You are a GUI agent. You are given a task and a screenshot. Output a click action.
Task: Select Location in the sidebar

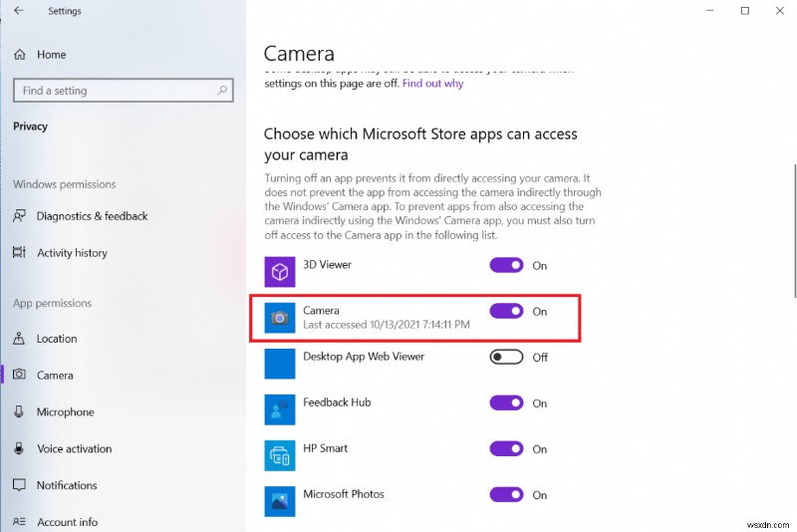tap(57, 339)
